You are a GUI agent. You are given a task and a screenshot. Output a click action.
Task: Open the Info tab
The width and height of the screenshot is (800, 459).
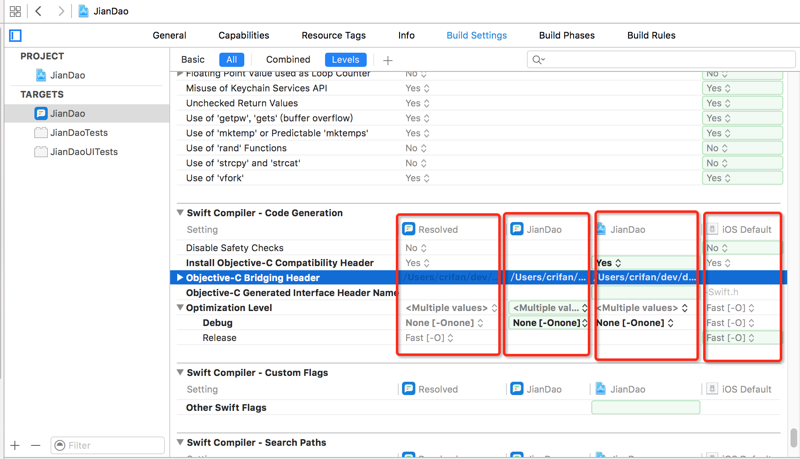click(x=406, y=35)
